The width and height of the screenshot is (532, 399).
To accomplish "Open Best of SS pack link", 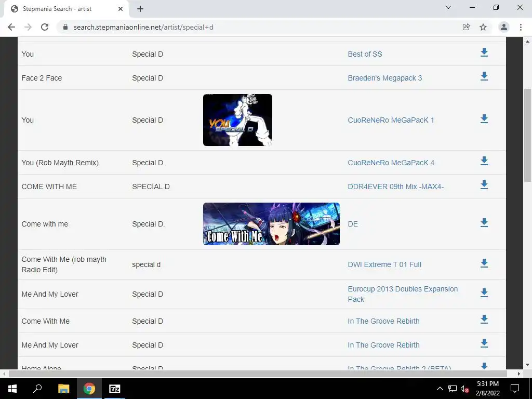I will (x=365, y=54).
